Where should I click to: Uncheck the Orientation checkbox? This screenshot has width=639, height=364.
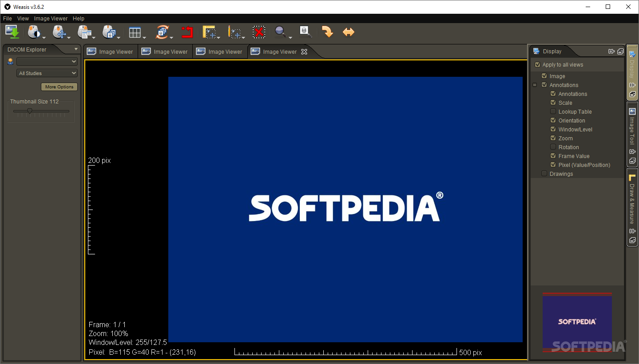tap(553, 120)
